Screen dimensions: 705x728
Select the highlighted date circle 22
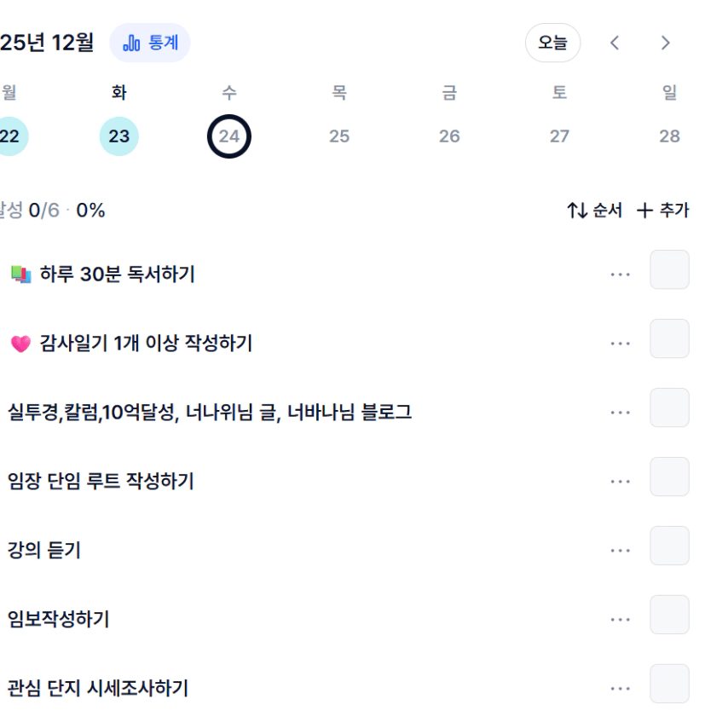point(10,136)
